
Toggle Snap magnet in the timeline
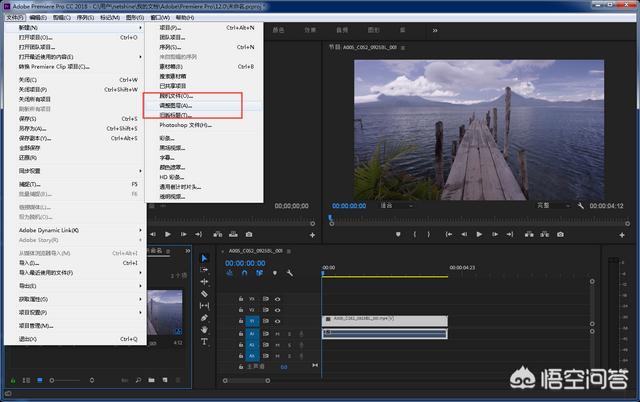pos(244,273)
